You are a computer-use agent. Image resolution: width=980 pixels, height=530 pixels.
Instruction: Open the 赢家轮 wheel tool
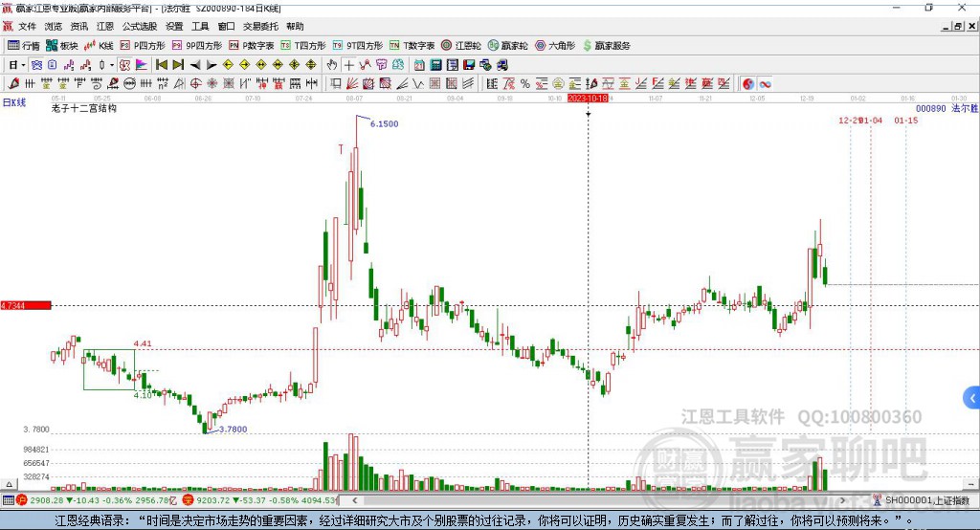[507, 46]
